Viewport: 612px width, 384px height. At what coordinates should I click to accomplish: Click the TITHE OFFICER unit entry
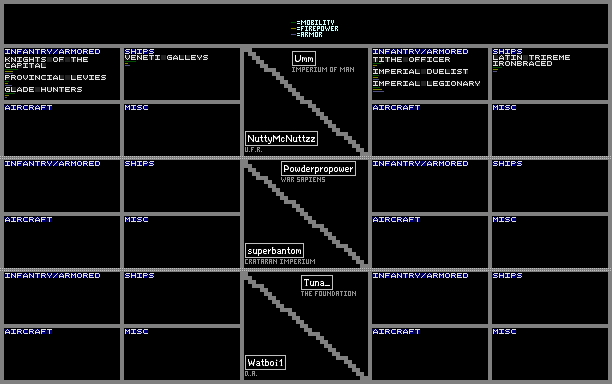pyautogui.click(x=412, y=60)
